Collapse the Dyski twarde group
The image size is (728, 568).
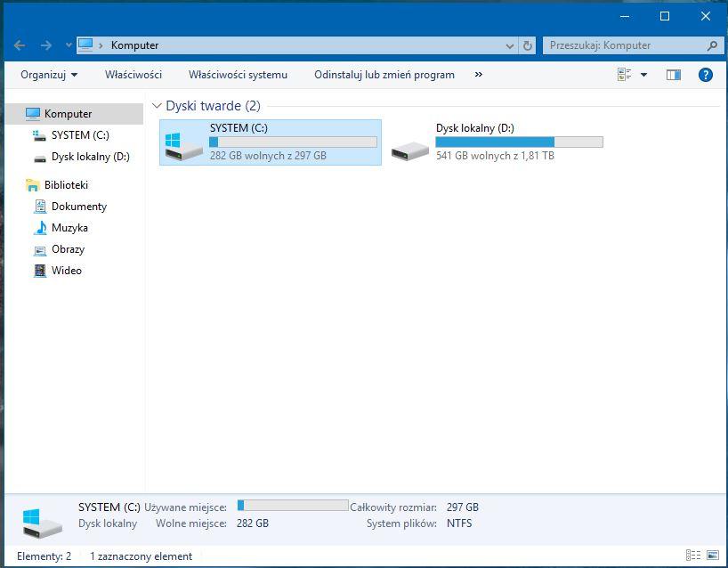tap(157, 106)
